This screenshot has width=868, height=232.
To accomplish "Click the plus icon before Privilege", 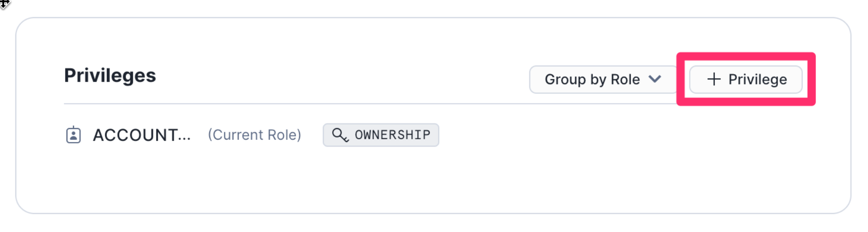I will 714,79.
